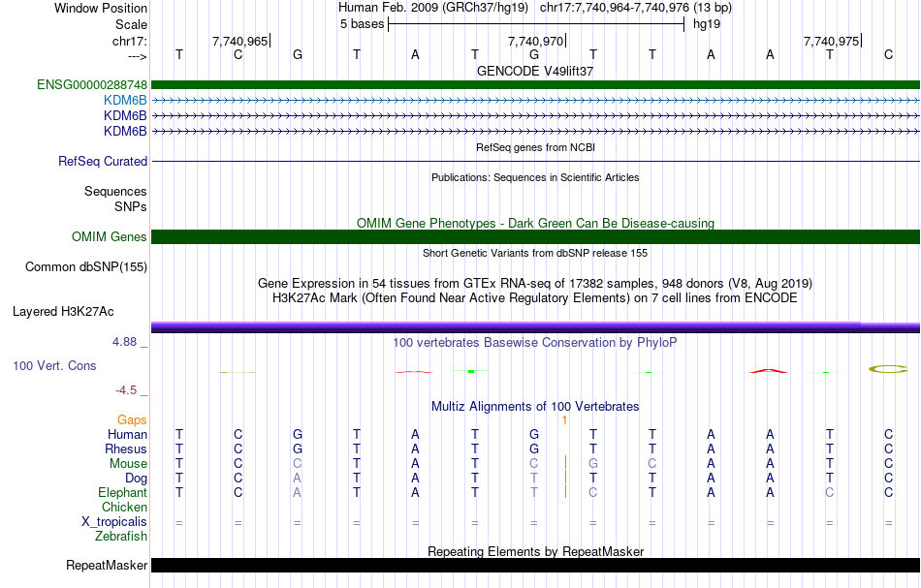Click the yellow C-shaped PhyloP conservation glyph
This screenshot has width=921, height=588.
(888, 369)
